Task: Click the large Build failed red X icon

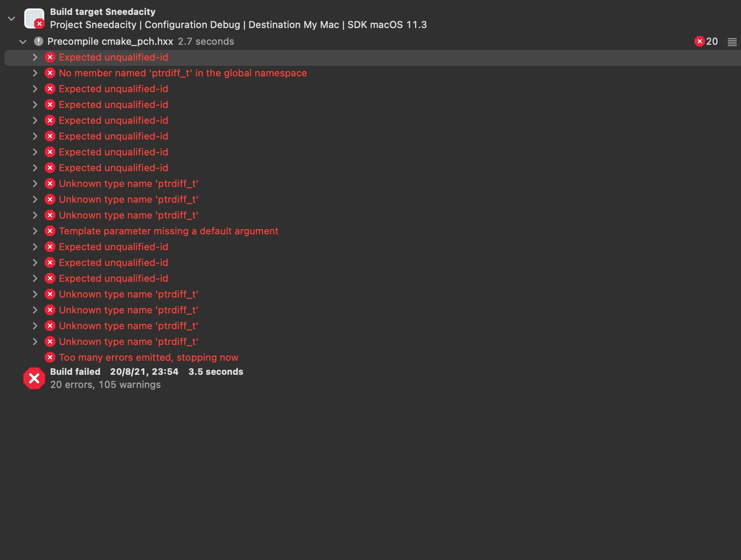Action: click(x=34, y=378)
